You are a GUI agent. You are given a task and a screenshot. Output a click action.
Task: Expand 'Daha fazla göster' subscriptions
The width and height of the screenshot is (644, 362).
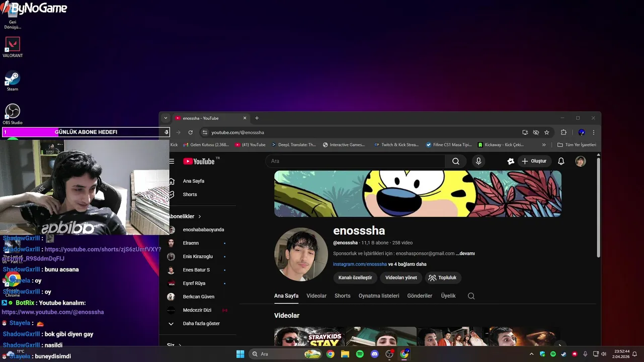[201, 324]
